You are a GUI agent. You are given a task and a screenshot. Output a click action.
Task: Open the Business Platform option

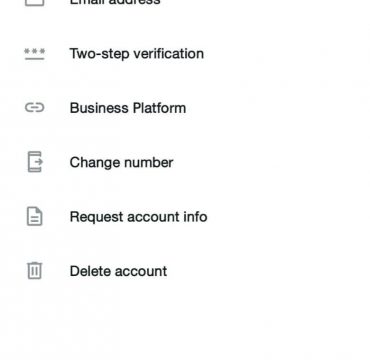[x=185, y=108]
